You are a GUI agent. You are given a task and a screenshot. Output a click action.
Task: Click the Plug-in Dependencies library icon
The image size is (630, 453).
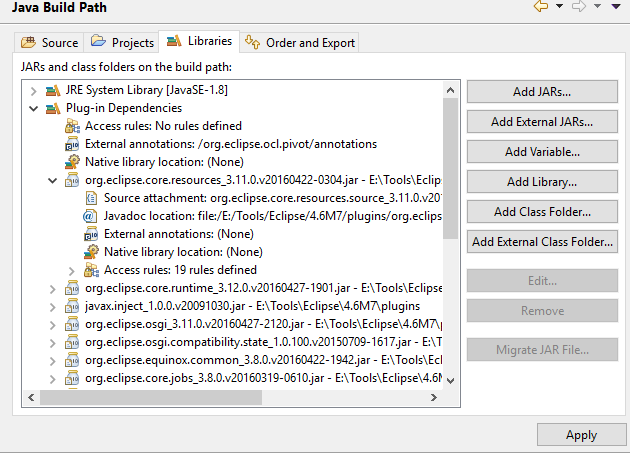[53, 109]
